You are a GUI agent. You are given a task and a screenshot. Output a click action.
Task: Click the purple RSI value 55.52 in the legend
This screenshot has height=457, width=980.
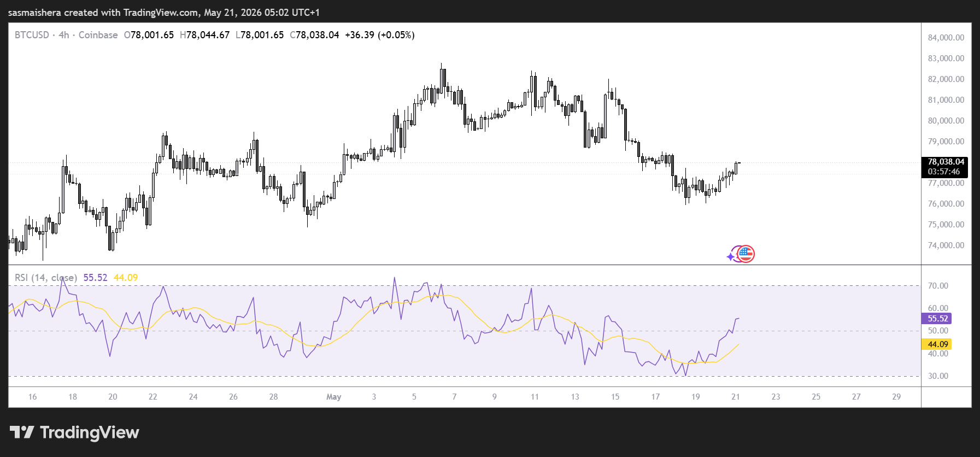96,278
